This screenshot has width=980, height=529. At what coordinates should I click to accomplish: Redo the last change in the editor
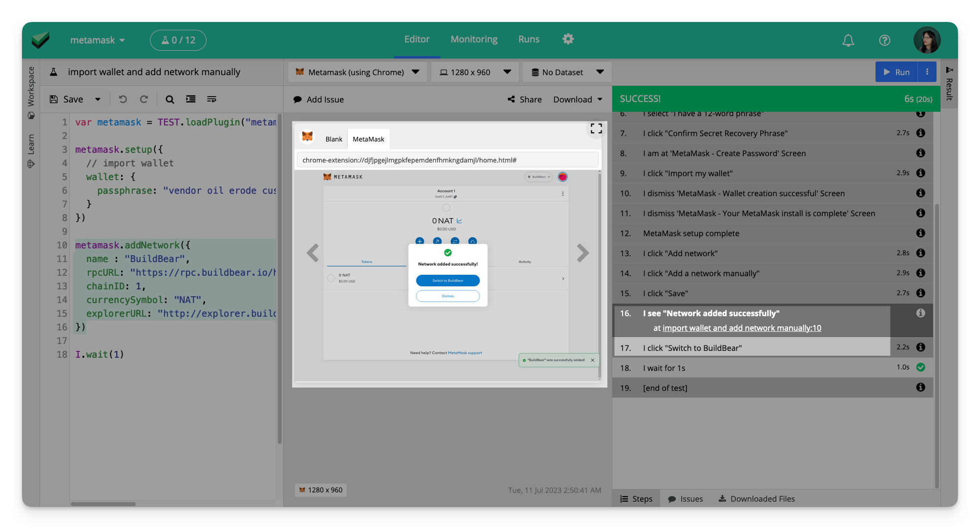point(144,99)
